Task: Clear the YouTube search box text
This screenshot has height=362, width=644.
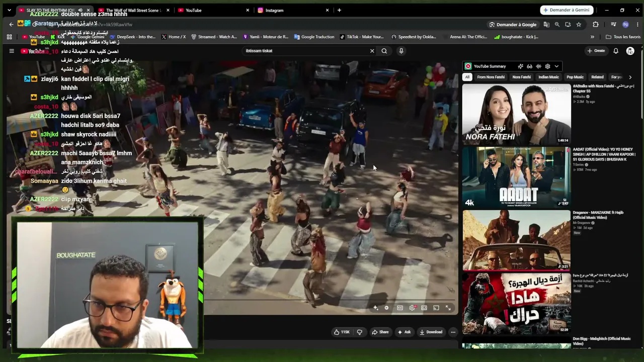Action: pyautogui.click(x=372, y=51)
